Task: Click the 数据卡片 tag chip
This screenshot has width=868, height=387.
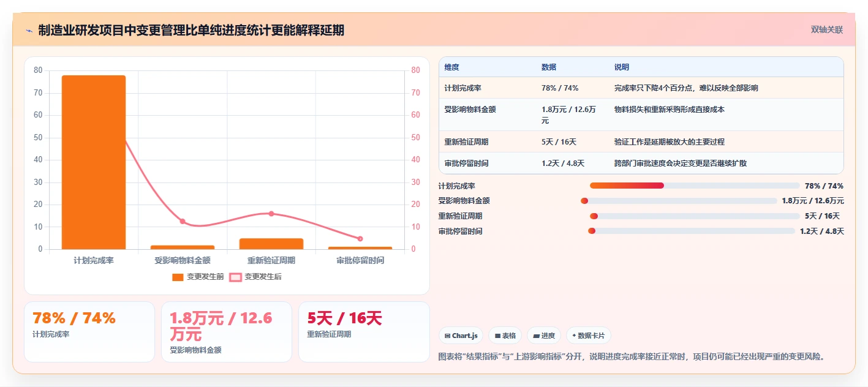Action: point(588,336)
